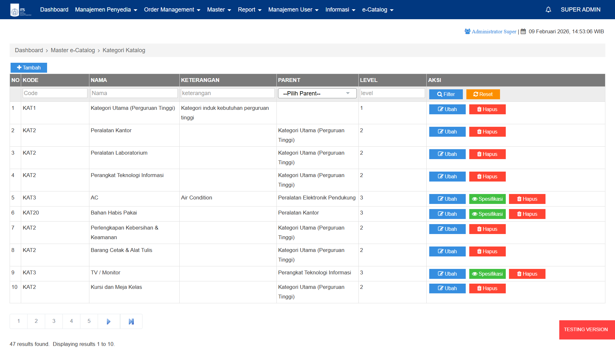Viewport: 615px width, 364px height.
Task: Edit the TV / Monitor category
Action: pos(447,274)
